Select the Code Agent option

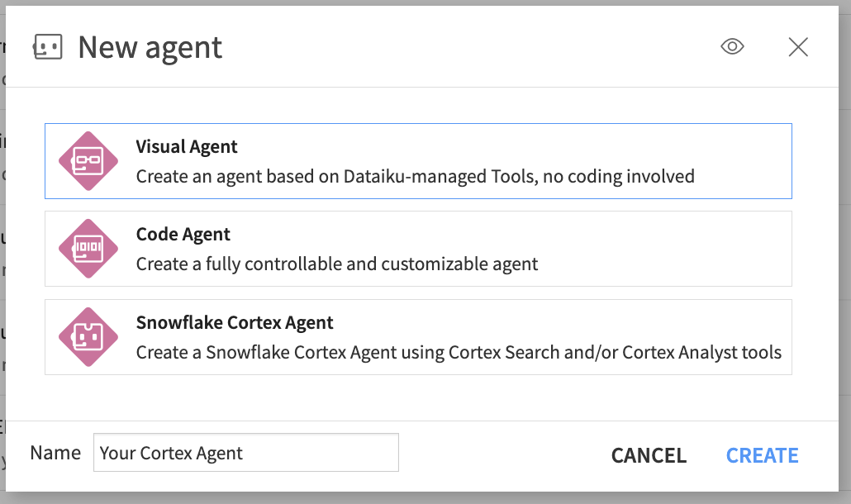419,248
